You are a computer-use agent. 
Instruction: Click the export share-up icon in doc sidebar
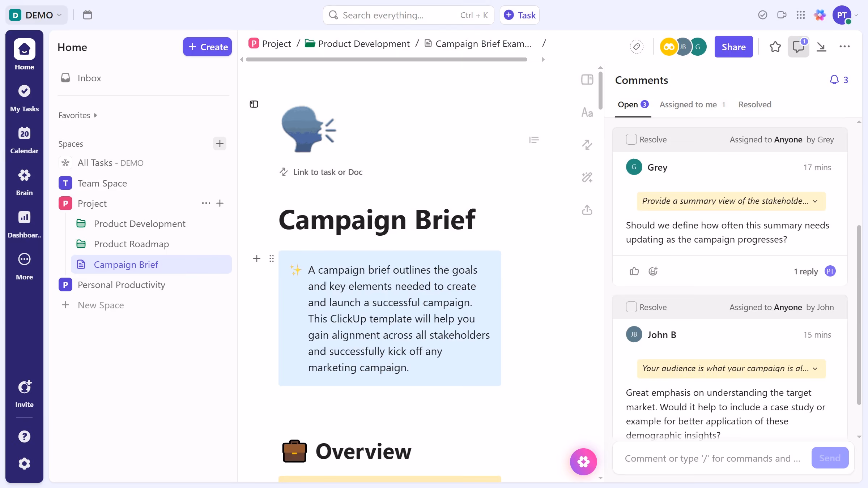point(587,210)
